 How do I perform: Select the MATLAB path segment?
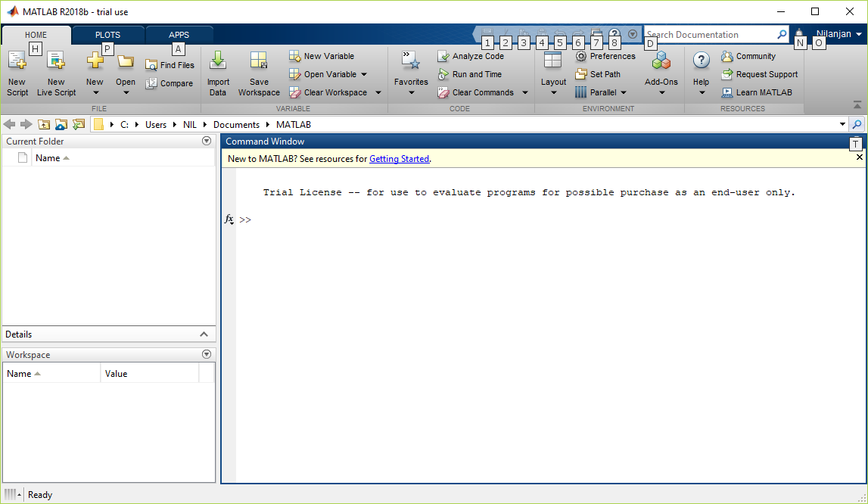[x=294, y=125]
